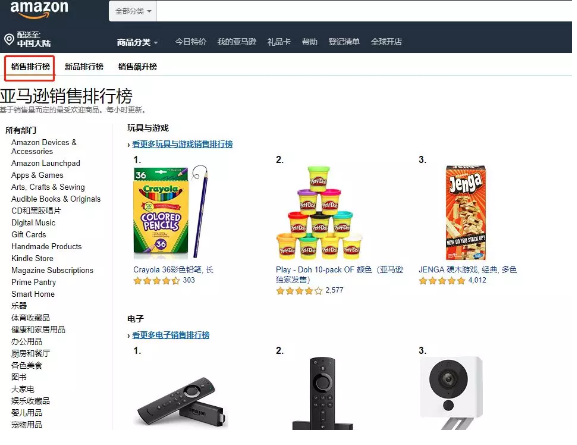This screenshot has height=445, width=577.
Task: Switch to the 销售飙升榜 tab
Action: (137, 67)
